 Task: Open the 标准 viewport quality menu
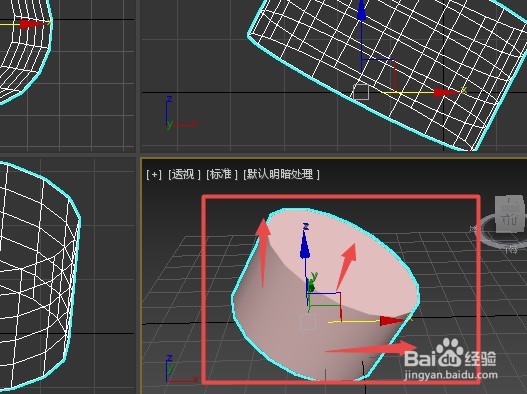coord(221,174)
